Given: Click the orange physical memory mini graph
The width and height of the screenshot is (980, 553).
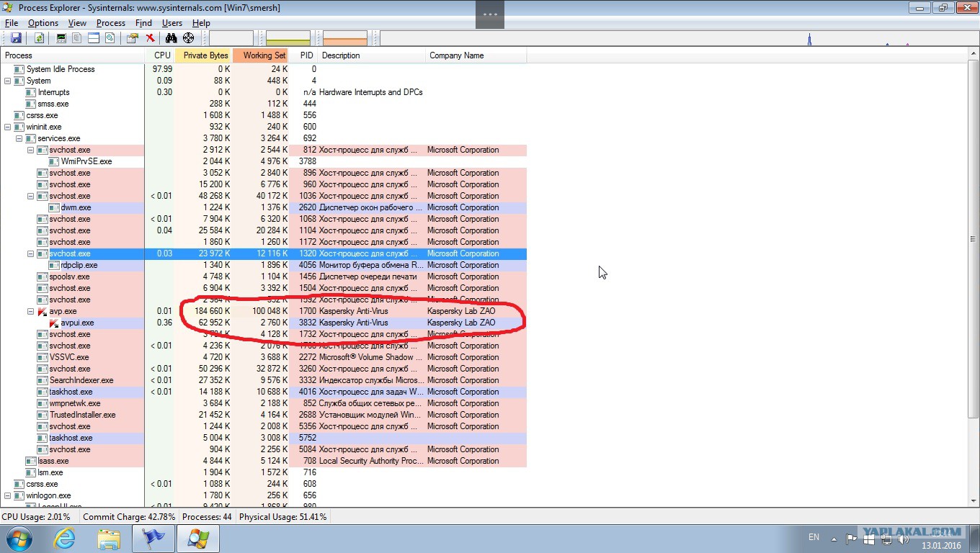Looking at the screenshot, I should pos(345,37).
